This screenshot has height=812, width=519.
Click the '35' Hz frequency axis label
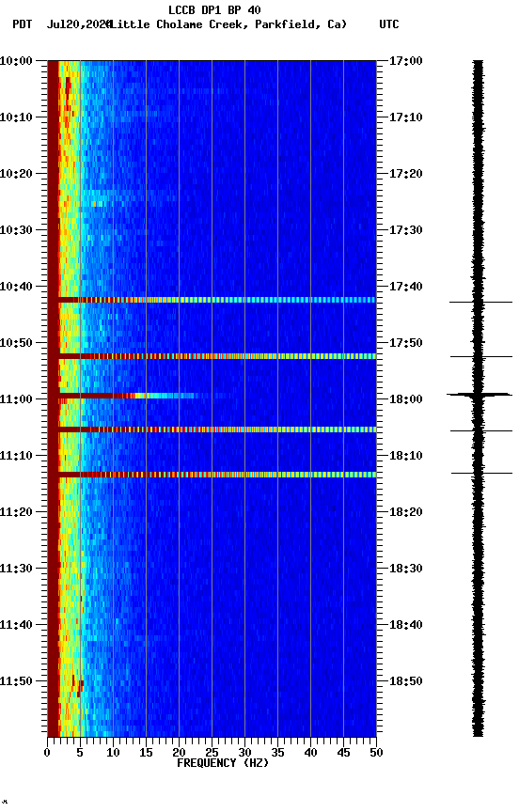(x=277, y=753)
